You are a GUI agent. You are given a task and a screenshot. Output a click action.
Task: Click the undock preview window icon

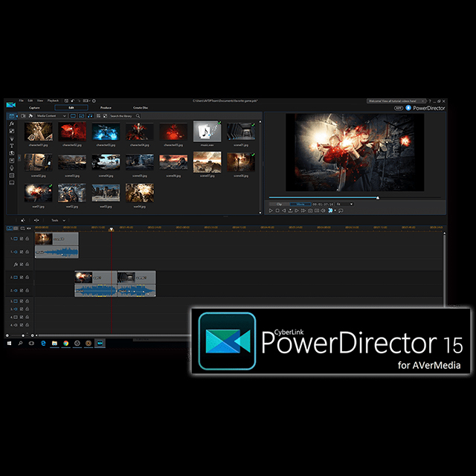341,210
